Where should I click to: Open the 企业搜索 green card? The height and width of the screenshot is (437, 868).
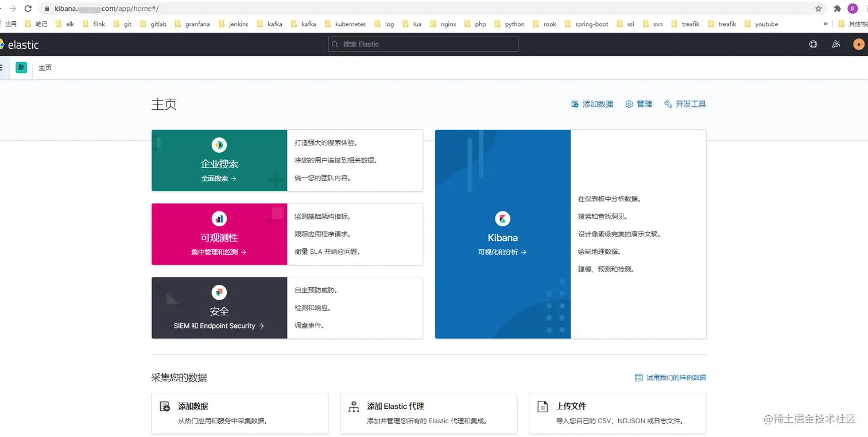coord(219,160)
